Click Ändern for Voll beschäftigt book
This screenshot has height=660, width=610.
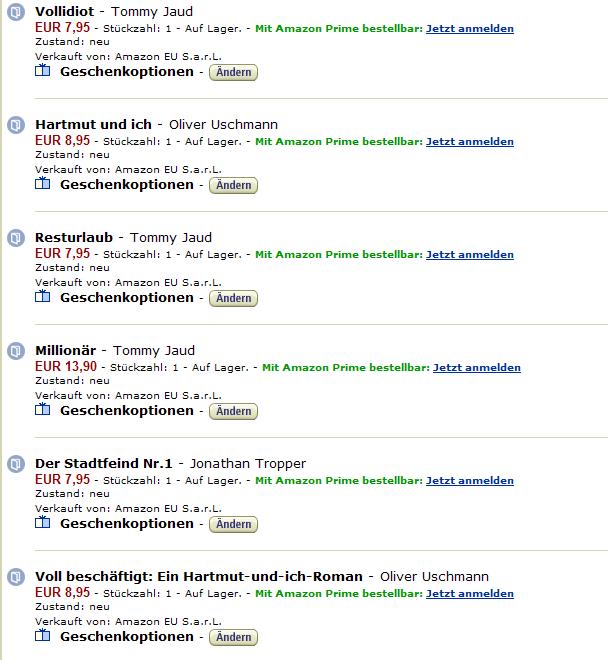tap(233, 637)
